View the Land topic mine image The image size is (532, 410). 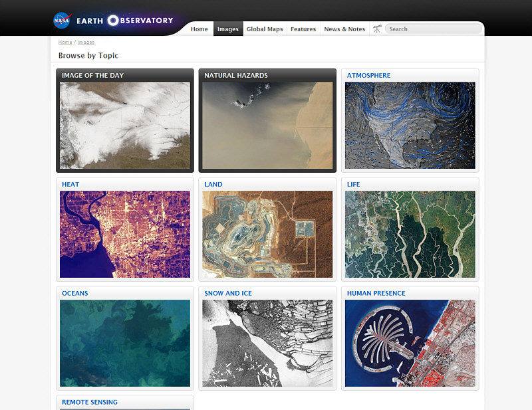tap(267, 234)
